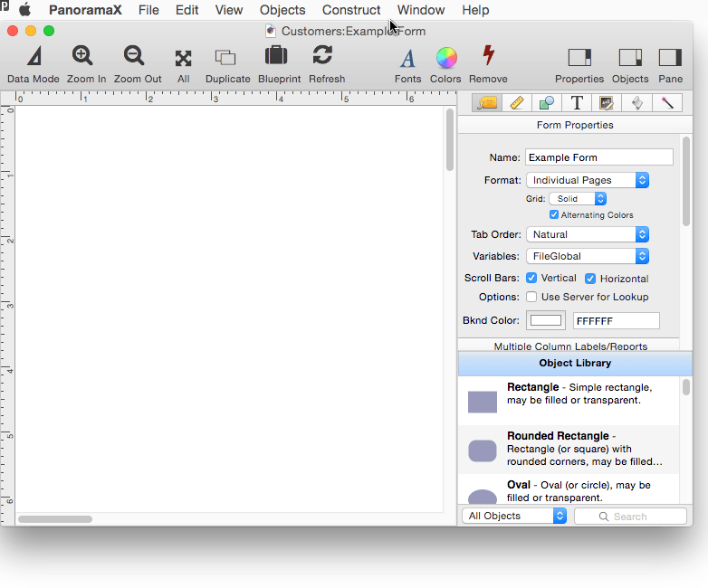Select the shapes appearance tab icon
This screenshot has height=588, width=708.
547,103
